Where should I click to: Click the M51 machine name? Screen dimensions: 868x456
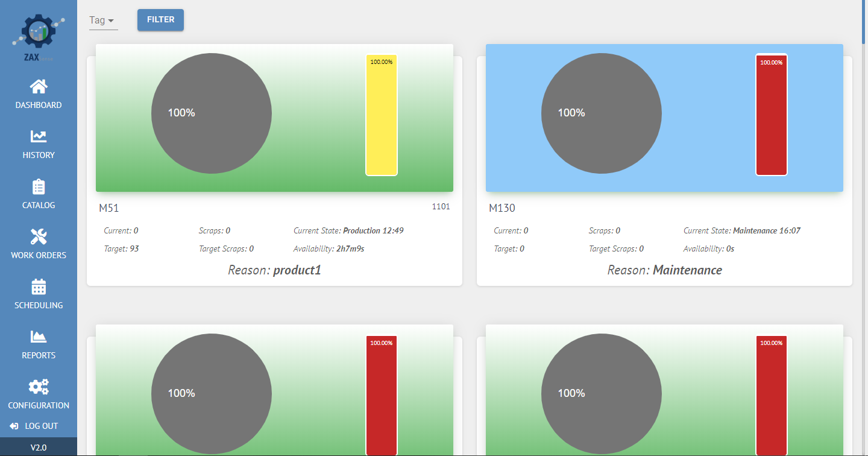[109, 208]
